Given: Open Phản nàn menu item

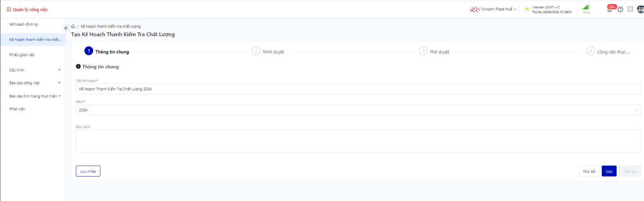Looking at the screenshot, I should [x=17, y=109].
